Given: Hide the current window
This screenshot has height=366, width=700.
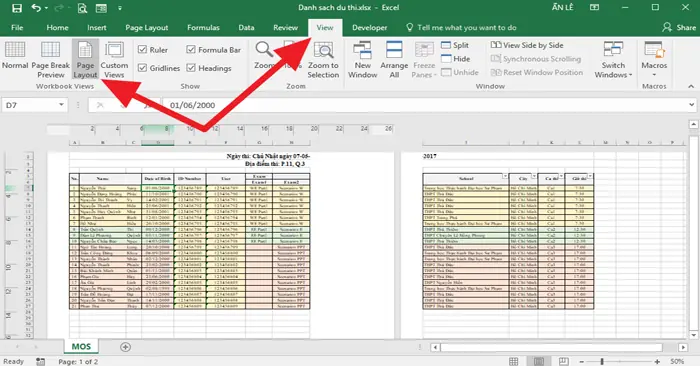Looking at the screenshot, I should 455,58.
